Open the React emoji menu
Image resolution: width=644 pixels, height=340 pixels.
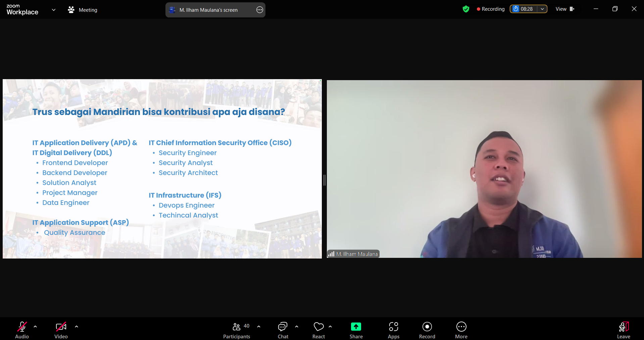coord(318,330)
